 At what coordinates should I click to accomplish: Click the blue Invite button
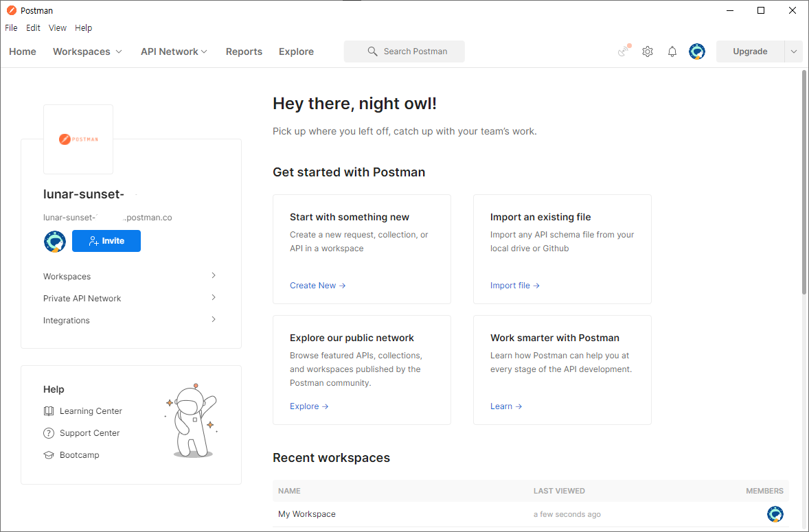click(x=106, y=241)
